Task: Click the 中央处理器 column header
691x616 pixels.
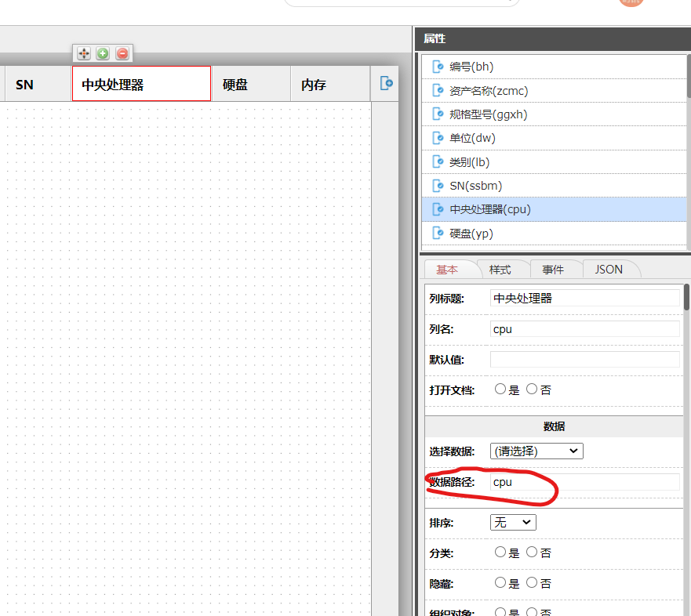Action: point(141,84)
